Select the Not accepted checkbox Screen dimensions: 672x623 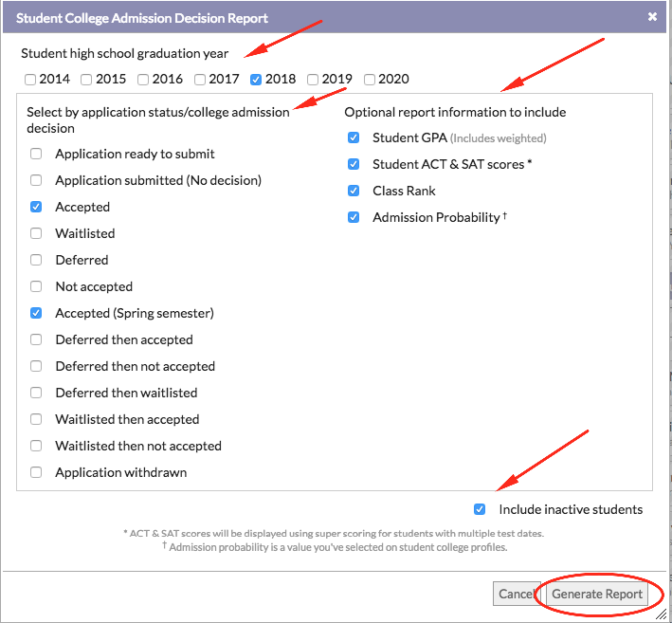[36, 286]
